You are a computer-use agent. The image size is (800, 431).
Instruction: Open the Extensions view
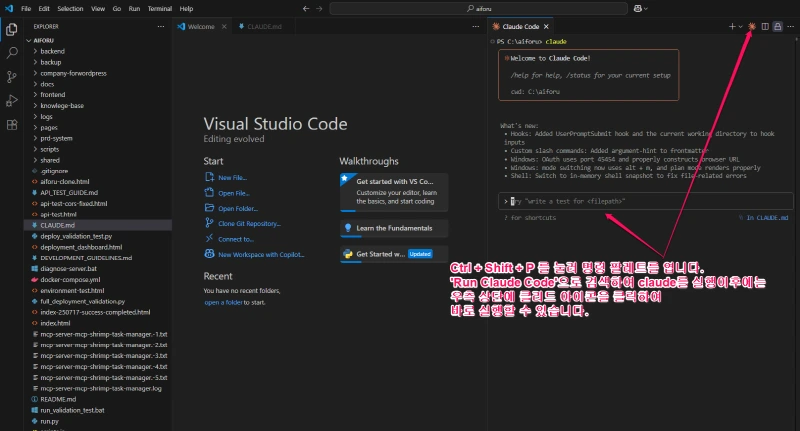pyautogui.click(x=12, y=125)
